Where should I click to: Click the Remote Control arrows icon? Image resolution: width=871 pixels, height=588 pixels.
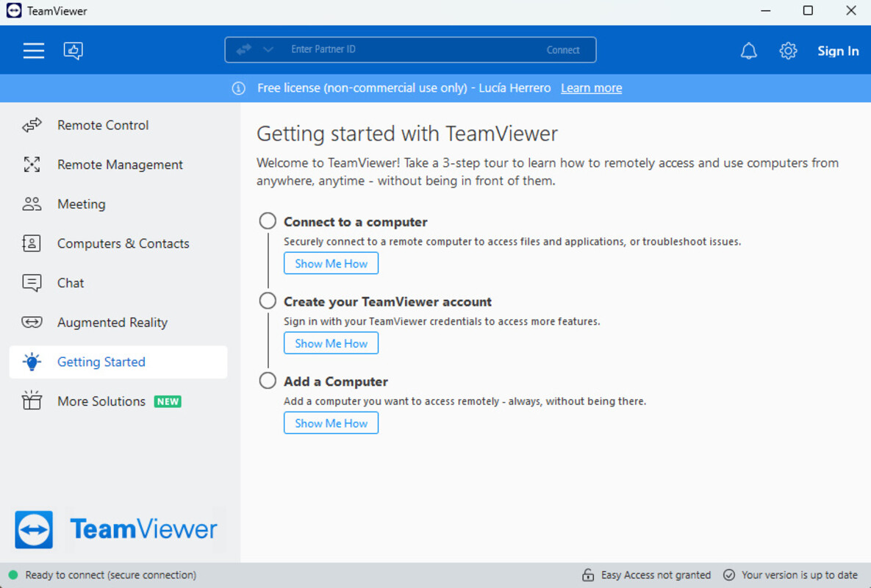[x=32, y=126]
